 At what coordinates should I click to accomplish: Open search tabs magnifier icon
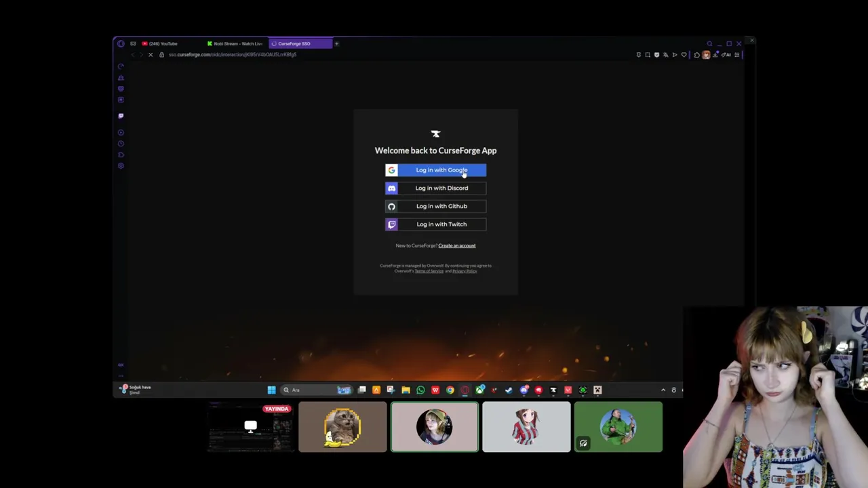(709, 43)
